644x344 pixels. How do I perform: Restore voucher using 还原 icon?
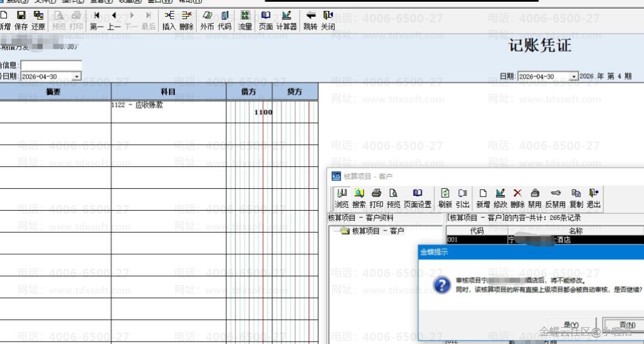[x=38, y=20]
